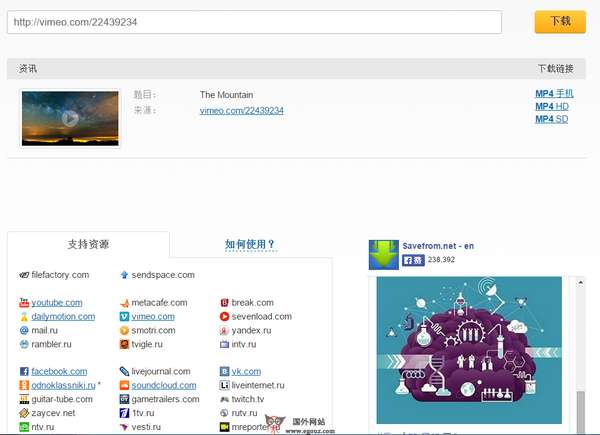The height and width of the screenshot is (435, 600).
Task: Click the odnoklassniki.ru orange icon
Action: (x=24, y=385)
